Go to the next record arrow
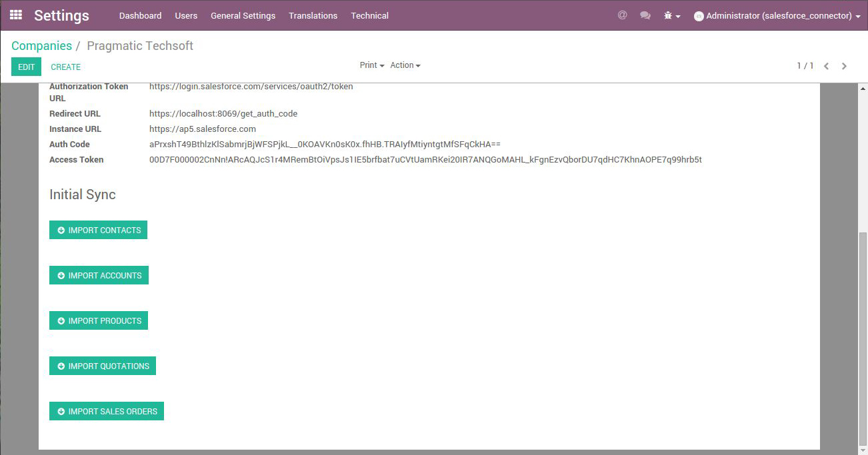 [844, 66]
